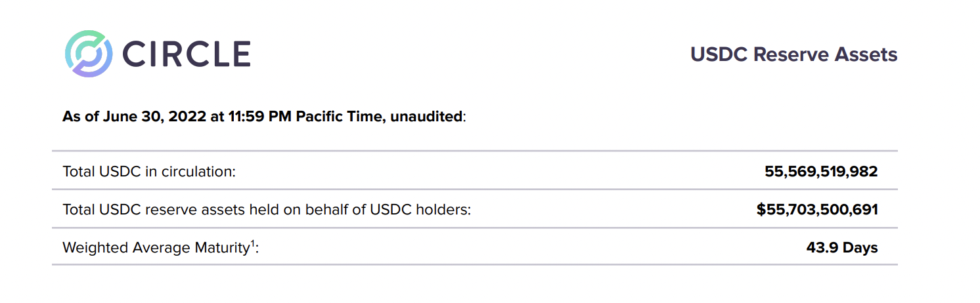Select the USDC Reserve Assets heading
Image resolution: width=980 pixels, height=303 pixels.
[793, 54]
